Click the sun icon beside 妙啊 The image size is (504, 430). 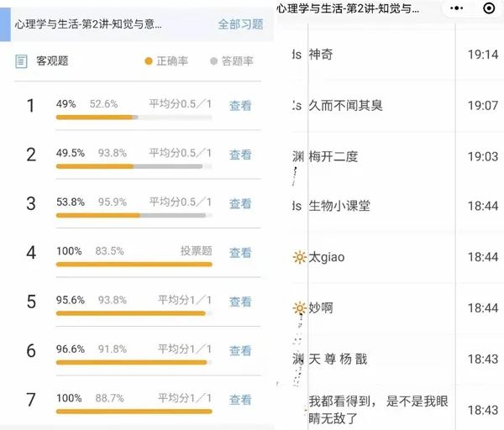(x=299, y=308)
